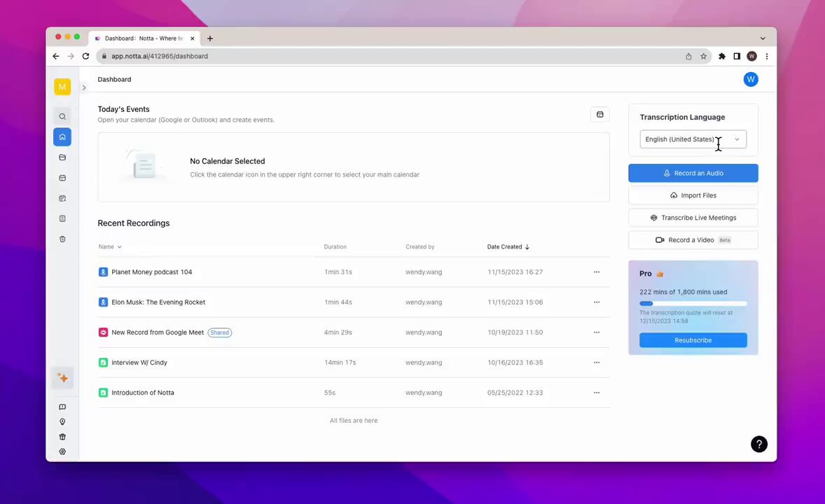This screenshot has width=825, height=504.
Task: Click the Duration column header
Action: pyautogui.click(x=335, y=246)
